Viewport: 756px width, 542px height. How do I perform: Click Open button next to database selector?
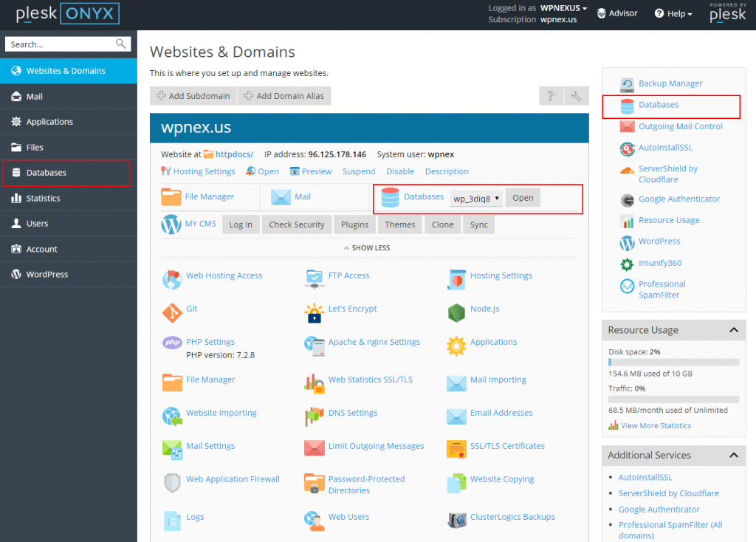(x=523, y=198)
